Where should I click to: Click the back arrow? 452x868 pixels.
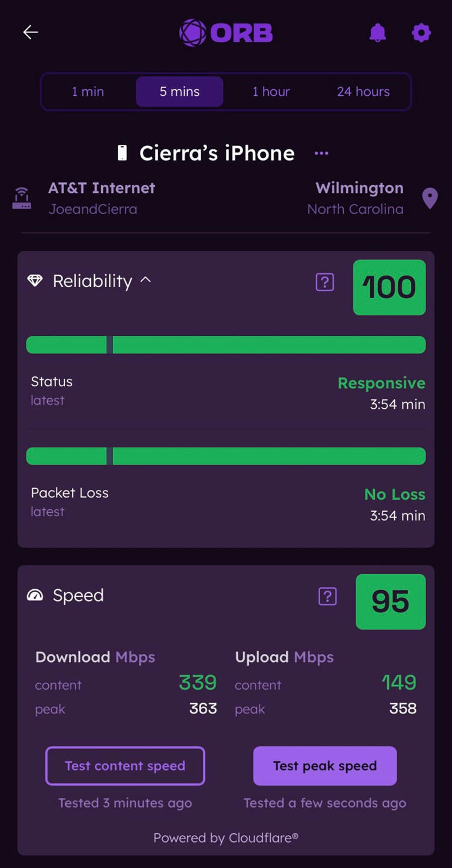pos(30,32)
